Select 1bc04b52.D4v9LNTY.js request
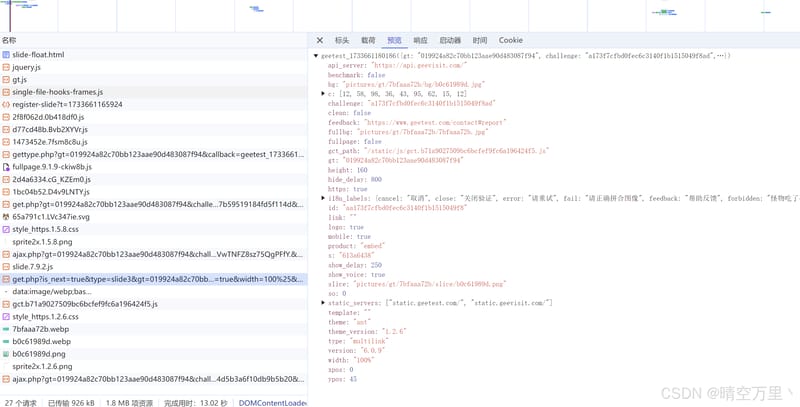The height and width of the screenshot is (407, 800). [154, 192]
